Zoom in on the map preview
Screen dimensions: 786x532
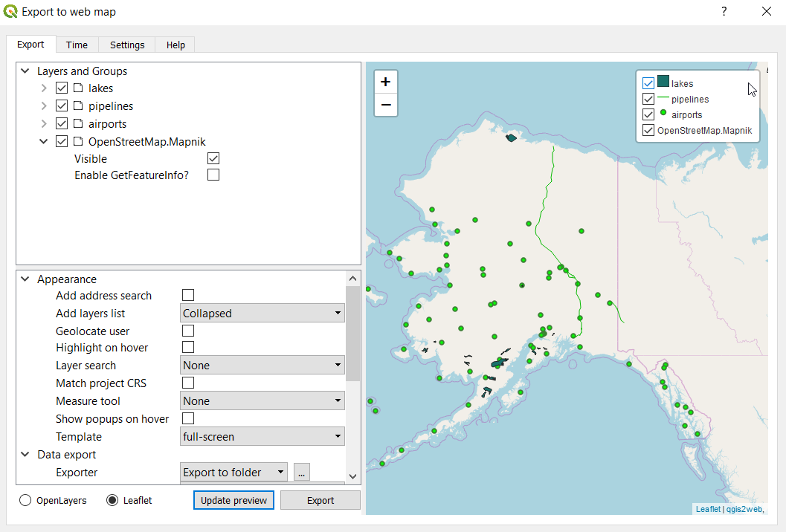coord(385,82)
